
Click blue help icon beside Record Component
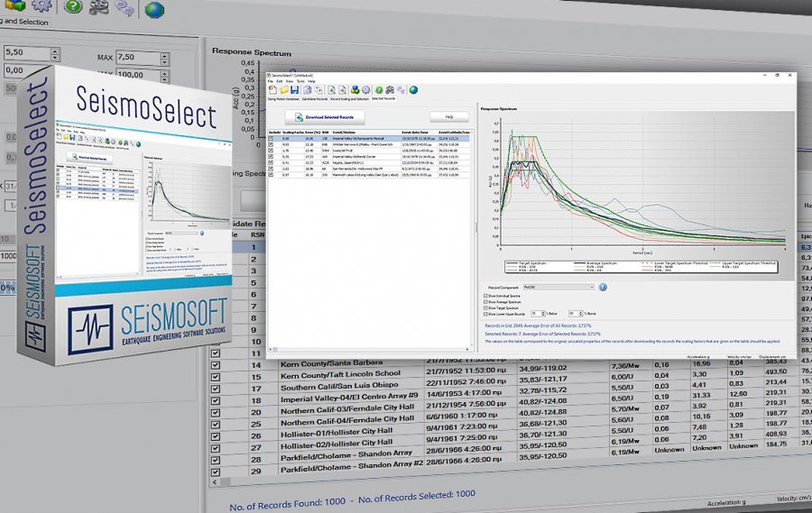point(603,287)
